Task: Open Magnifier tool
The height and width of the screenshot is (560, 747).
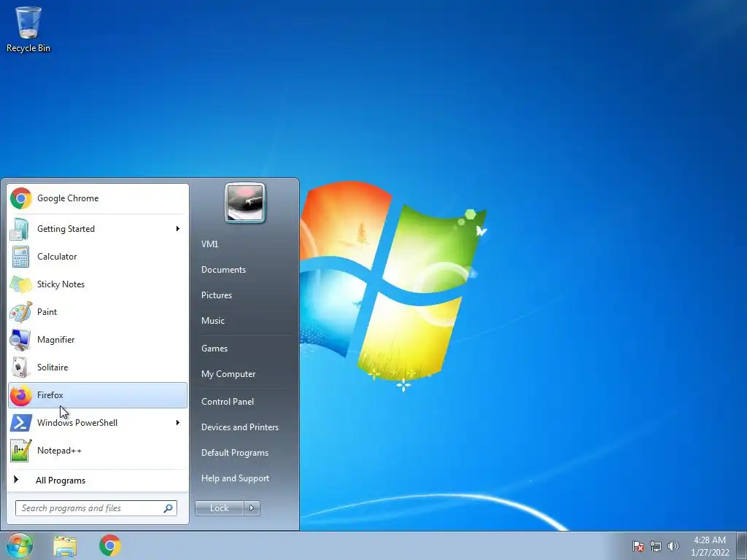Action: point(98,340)
